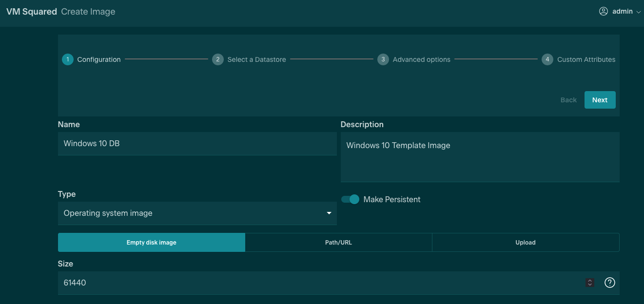644x304 pixels.
Task: Focus the Name field containing Windows 10 DB
Action: [197, 144]
